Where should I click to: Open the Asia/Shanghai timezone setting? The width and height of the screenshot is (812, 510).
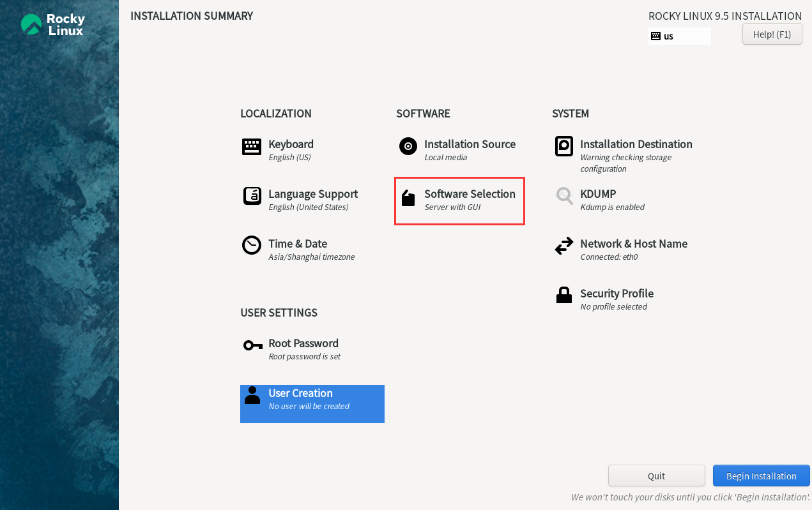coord(311,257)
